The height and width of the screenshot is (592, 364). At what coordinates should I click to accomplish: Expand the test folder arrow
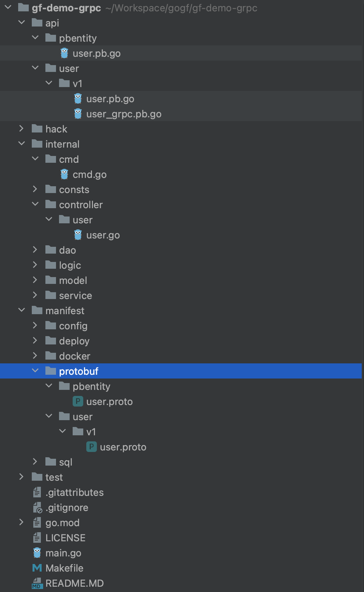[22, 477]
